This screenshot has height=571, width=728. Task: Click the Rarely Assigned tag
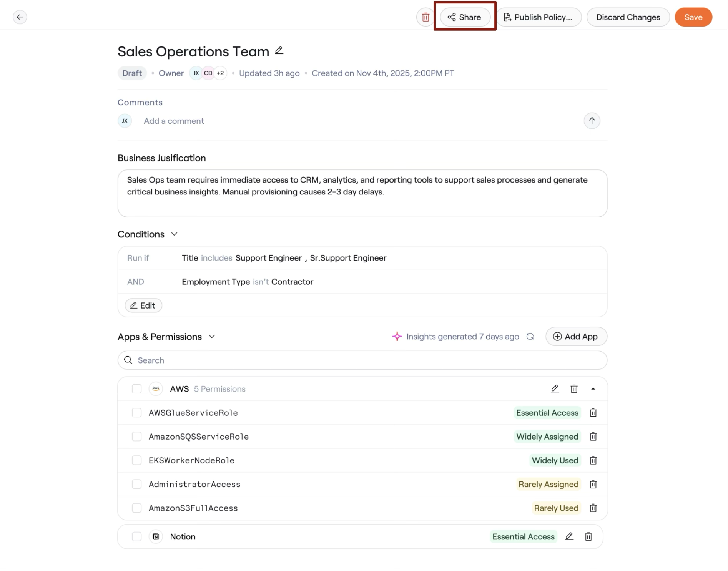pyautogui.click(x=548, y=484)
